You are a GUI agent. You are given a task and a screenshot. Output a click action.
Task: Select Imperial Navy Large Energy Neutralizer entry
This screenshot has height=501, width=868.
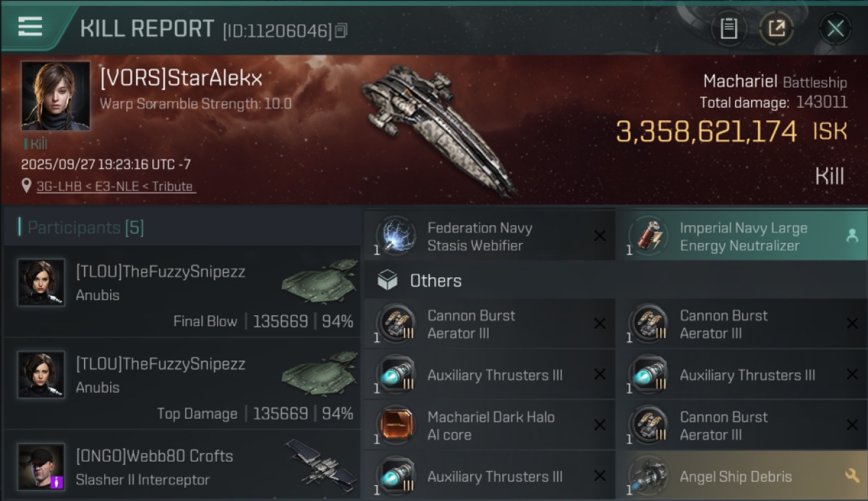742,236
